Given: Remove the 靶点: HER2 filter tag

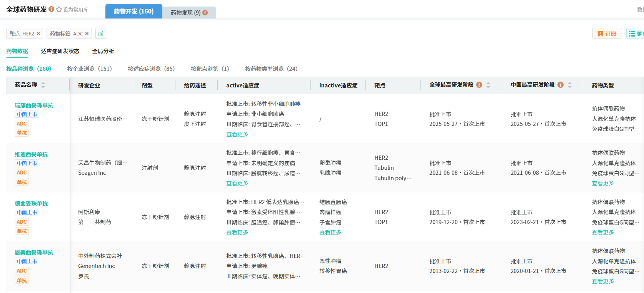Looking at the screenshot, I should (38, 34).
